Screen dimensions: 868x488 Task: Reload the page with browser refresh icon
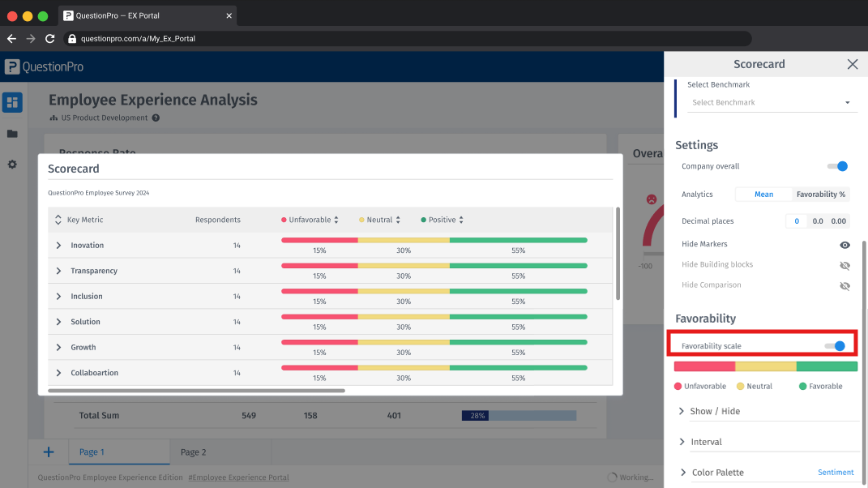50,38
